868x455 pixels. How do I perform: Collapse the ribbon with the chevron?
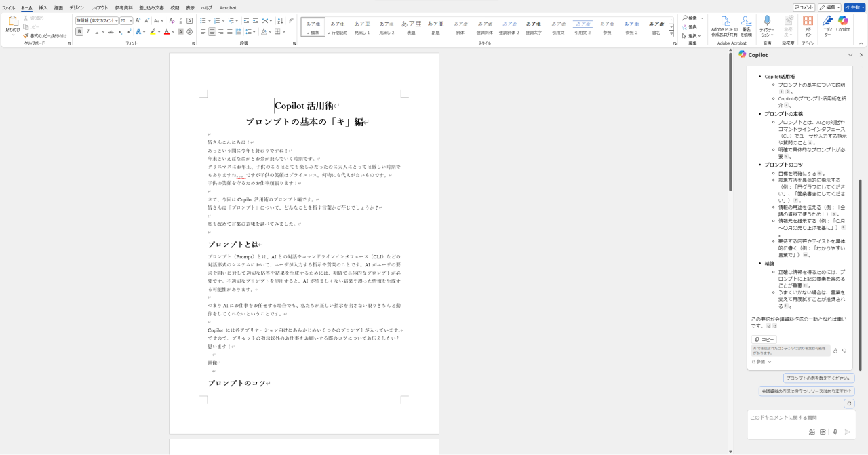coord(862,43)
